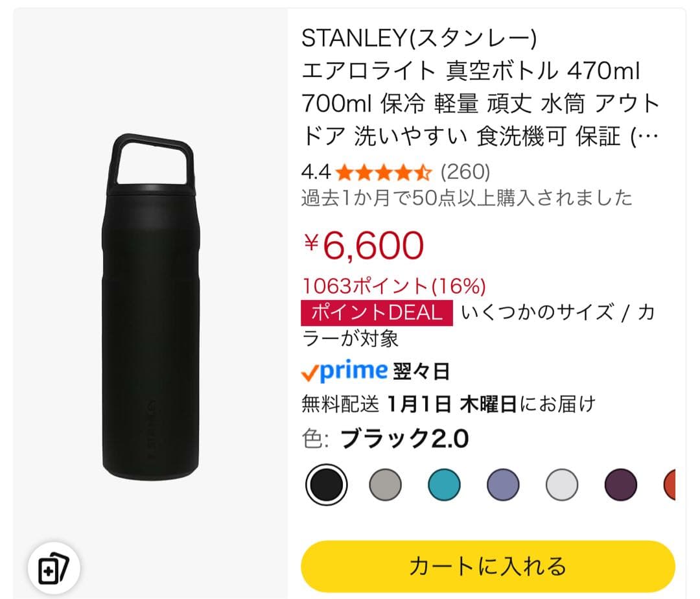
Task: Tap the 1063ポイント(16%) points text
Action: tap(394, 285)
